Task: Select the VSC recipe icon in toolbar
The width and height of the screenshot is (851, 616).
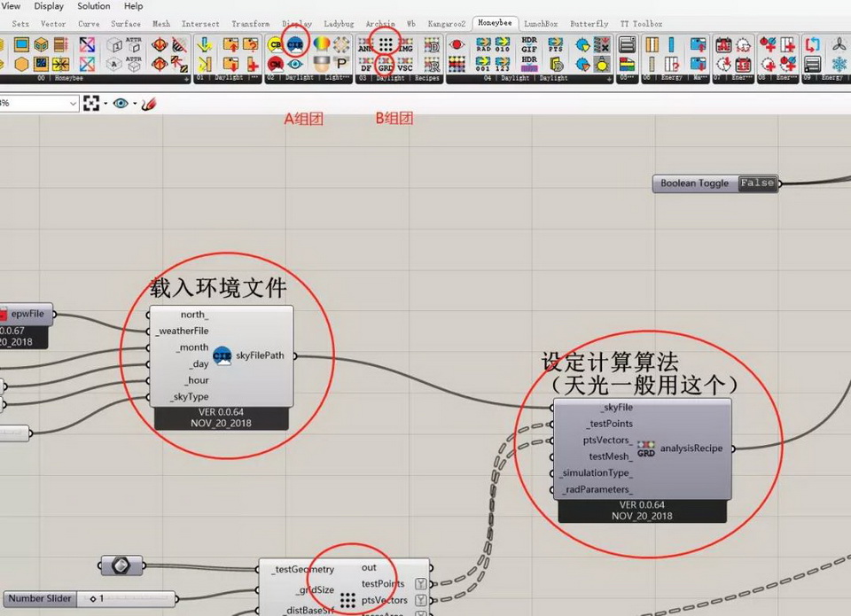Action: 405,65
